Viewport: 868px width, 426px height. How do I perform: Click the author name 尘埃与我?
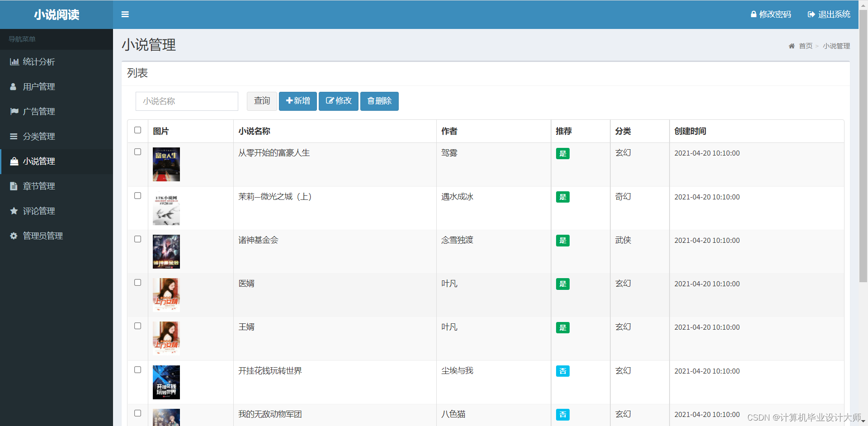tap(458, 371)
